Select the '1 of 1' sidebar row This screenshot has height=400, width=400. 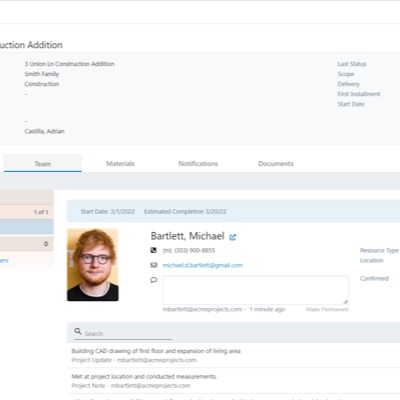pyautogui.click(x=27, y=212)
